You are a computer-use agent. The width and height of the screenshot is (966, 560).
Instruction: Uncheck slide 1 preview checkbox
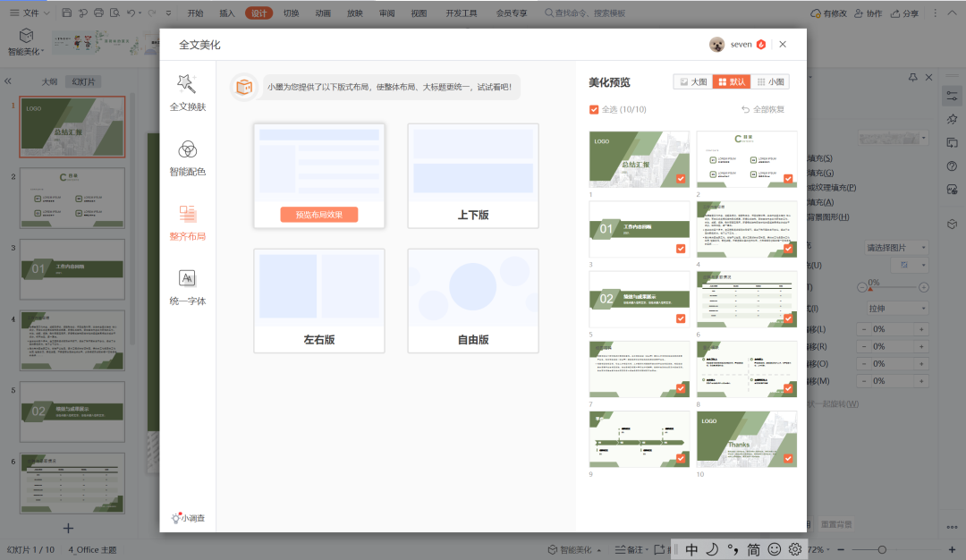[681, 179]
